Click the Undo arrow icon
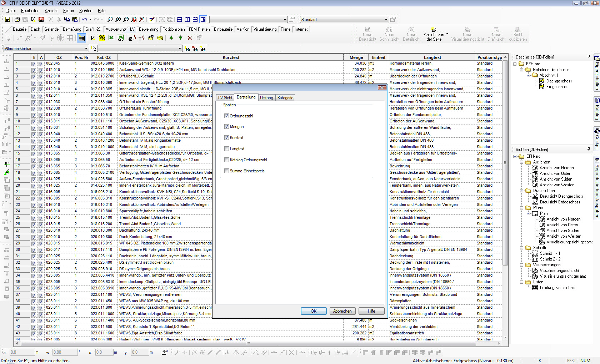Image resolution: width=600 pixels, height=364 pixels. point(85,19)
